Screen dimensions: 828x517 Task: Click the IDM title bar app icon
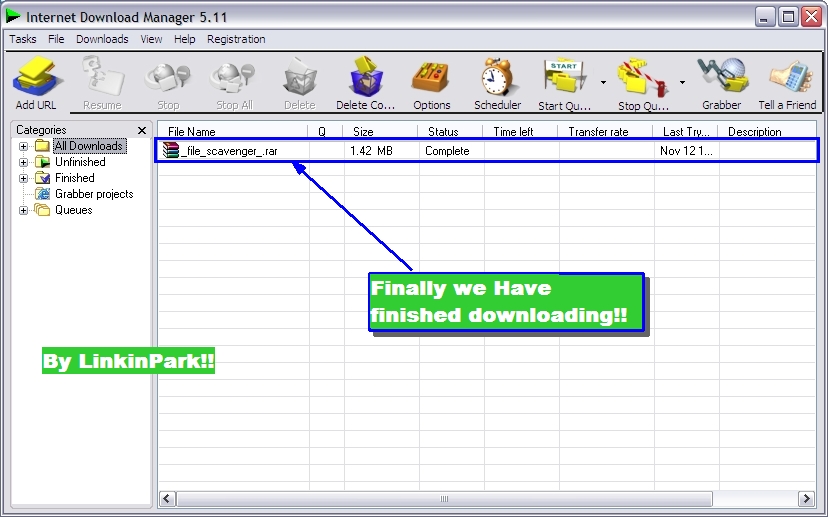coord(13,16)
